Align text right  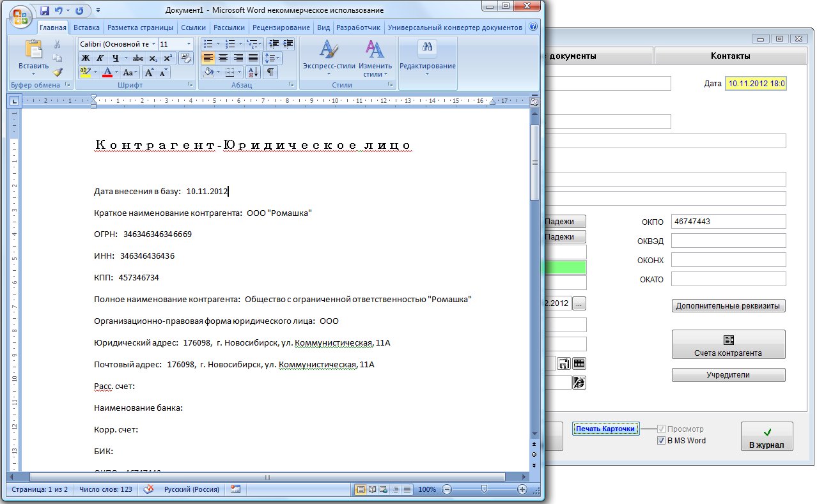click(x=237, y=58)
